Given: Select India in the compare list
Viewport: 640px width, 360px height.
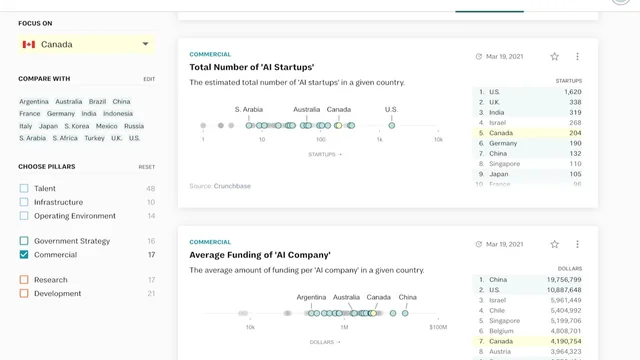Looking at the screenshot, I should [89, 113].
